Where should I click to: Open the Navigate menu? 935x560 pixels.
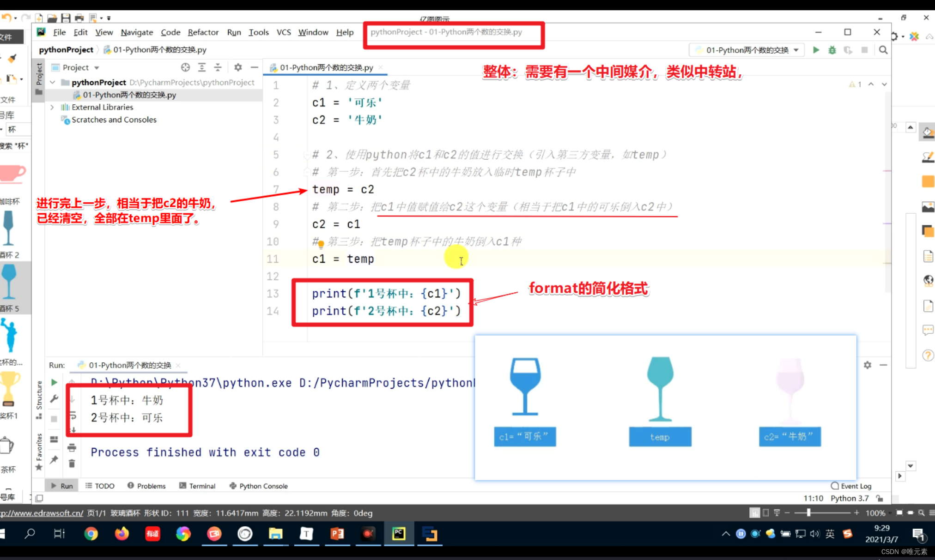pyautogui.click(x=137, y=32)
